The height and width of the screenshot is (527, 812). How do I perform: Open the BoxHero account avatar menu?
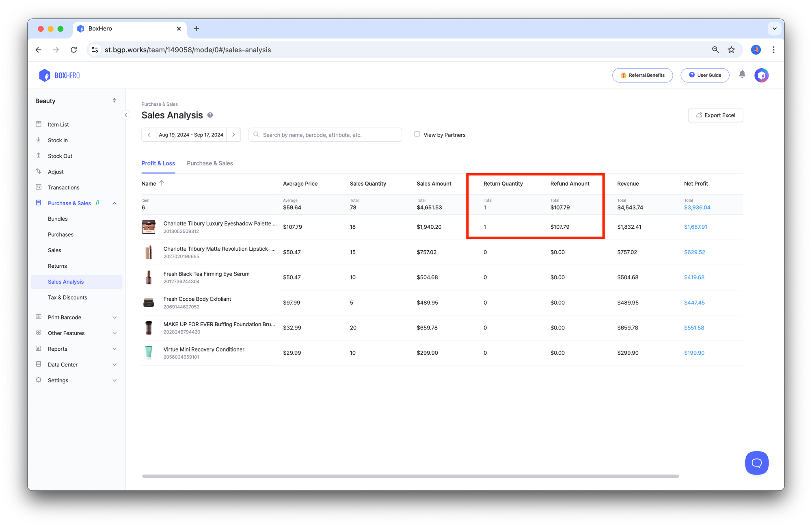point(761,75)
